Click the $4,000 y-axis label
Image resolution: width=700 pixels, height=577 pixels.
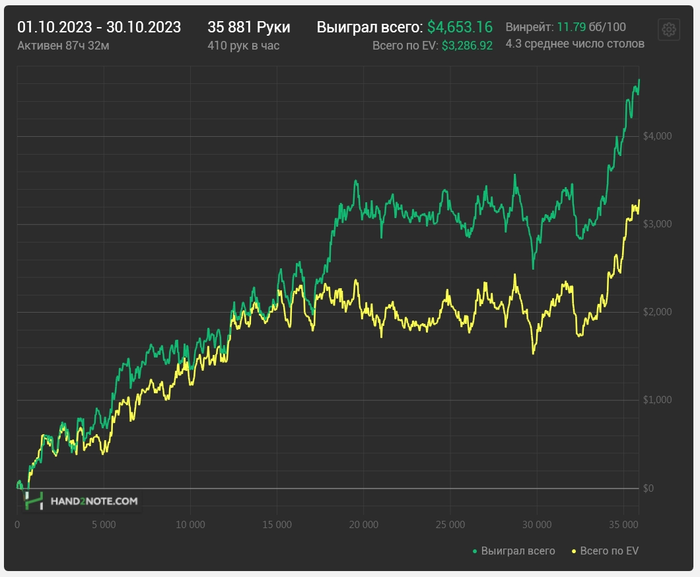(x=657, y=136)
